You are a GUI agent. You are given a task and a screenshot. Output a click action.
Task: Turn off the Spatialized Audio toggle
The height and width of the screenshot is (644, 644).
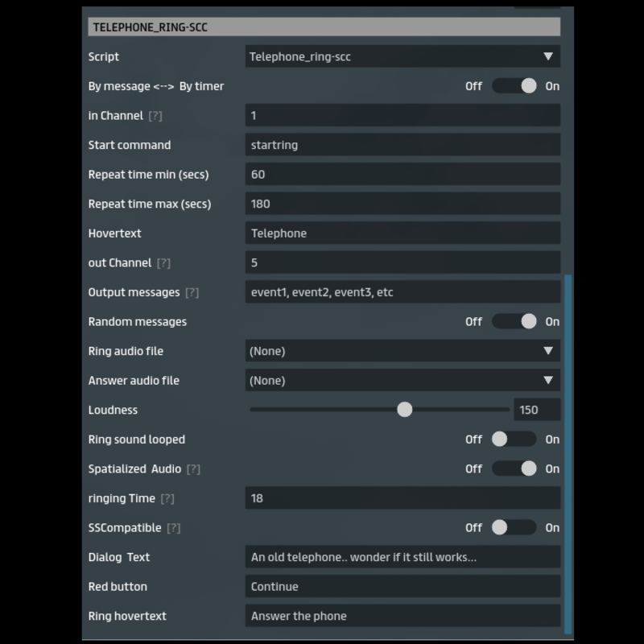pyautogui.click(x=514, y=469)
